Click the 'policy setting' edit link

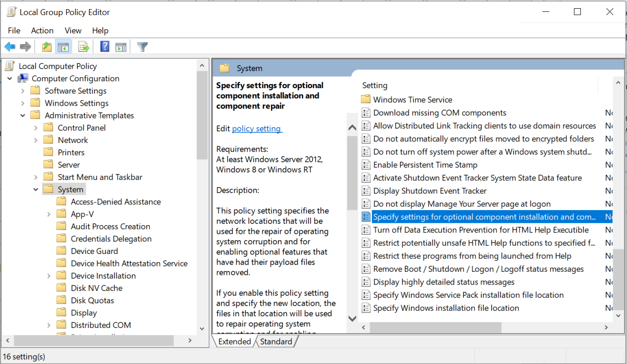tap(257, 129)
